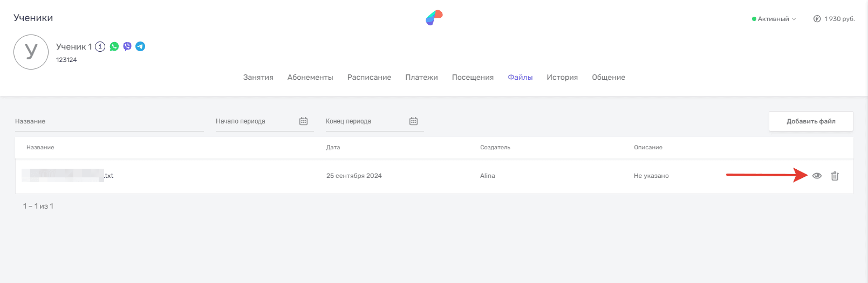Open WhatsApp chat for the student
The image size is (868, 283).
[114, 46]
